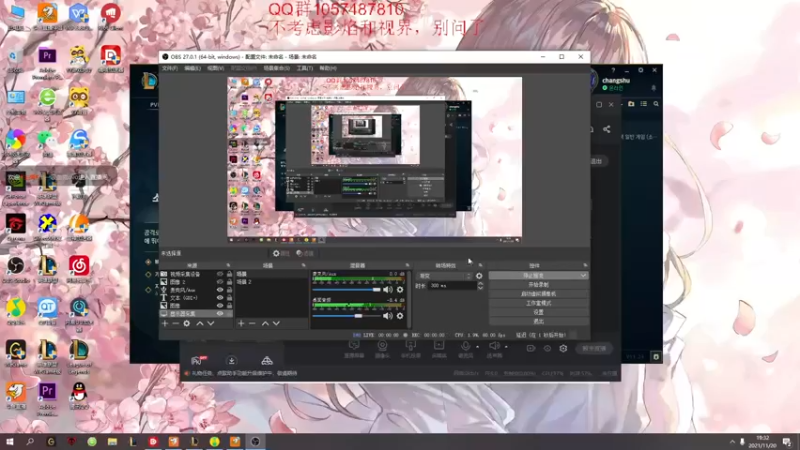The image size is (800, 450).
Task: Mute the 桌面音频 speaker icon
Action: pos(388,316)
